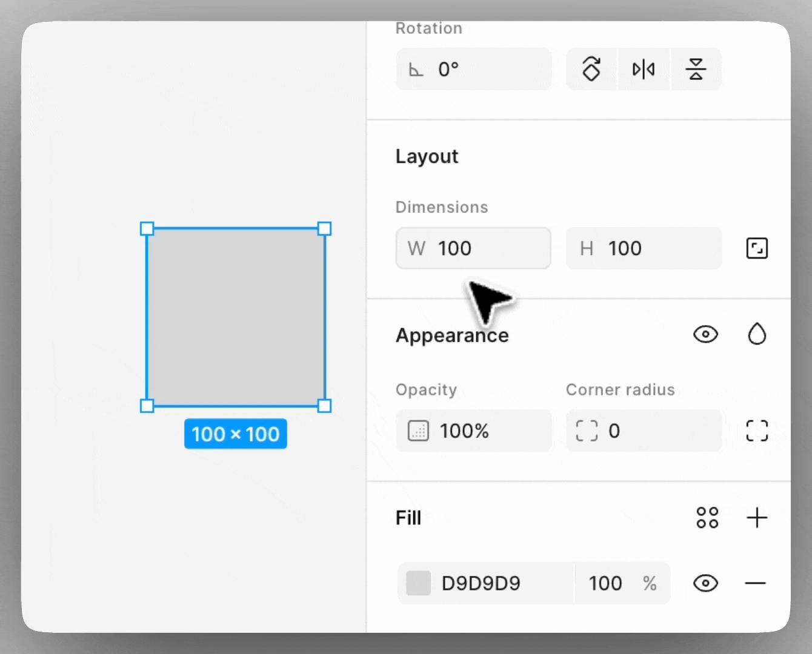Add a new fill with plus
The width and height of the screenshot is (812, 654).
coord(757,518)
